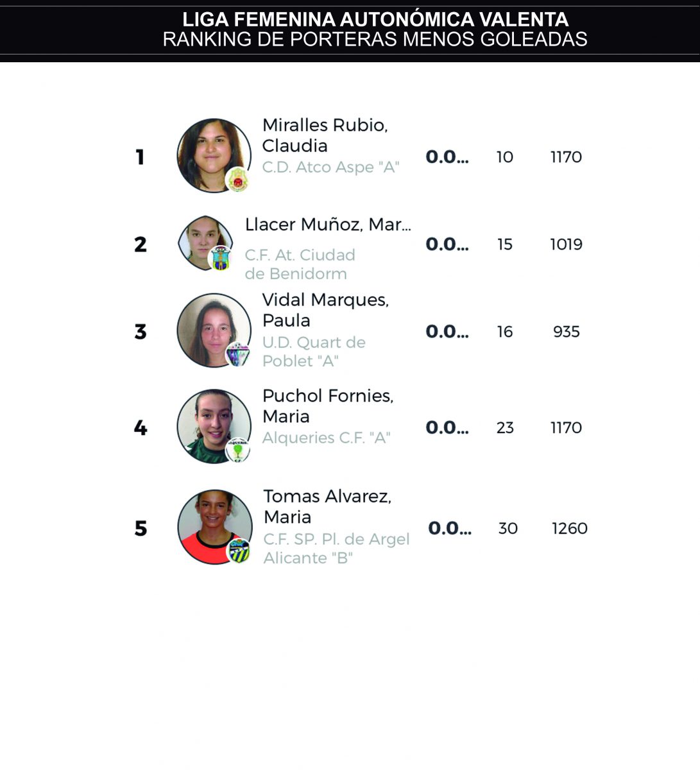Screen dimensions: 700x770
Task: Open Claudia Miralles Rubio's profile photo
Action: pos(214,155)
